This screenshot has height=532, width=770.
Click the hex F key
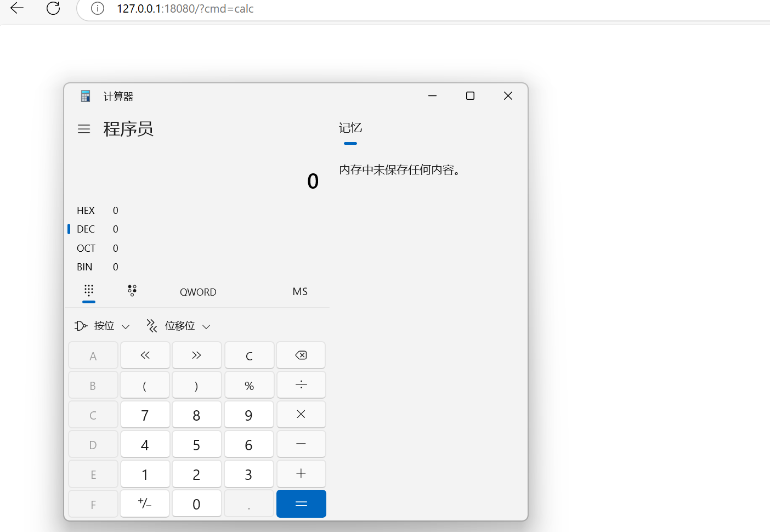point(93,503)
